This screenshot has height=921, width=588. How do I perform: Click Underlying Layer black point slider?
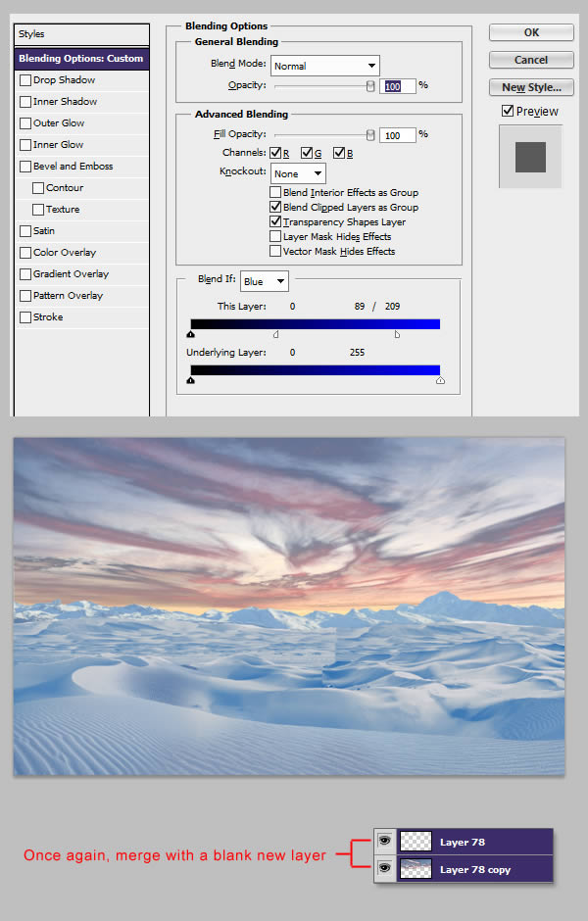[190, 380]
